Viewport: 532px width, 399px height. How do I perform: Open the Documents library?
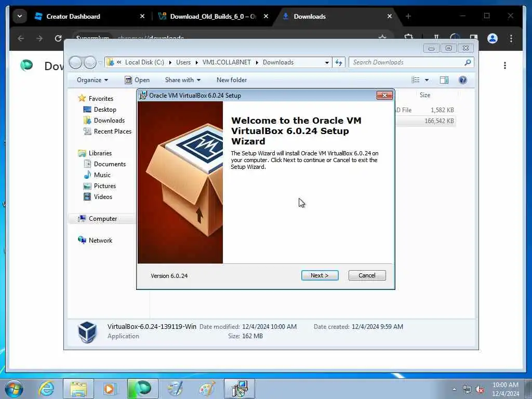pos(110,164)
